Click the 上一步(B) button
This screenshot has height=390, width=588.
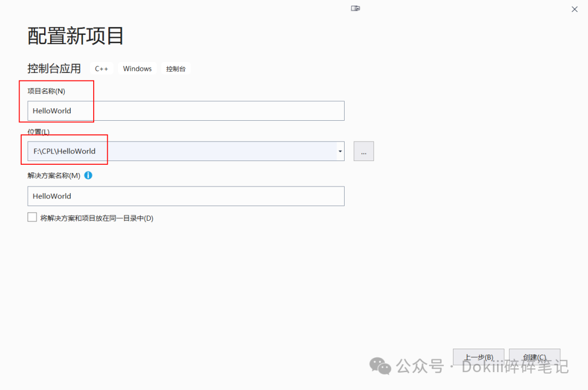coord(478,357)
